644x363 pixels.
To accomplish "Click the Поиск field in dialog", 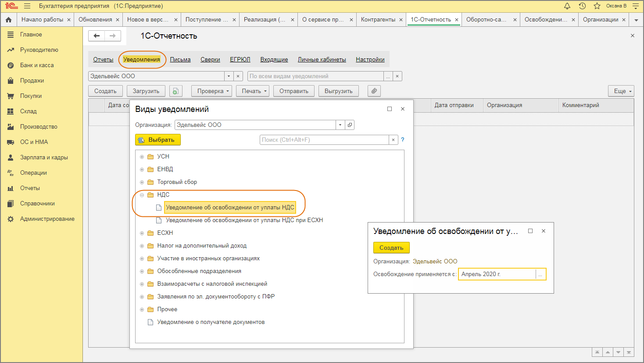I will pyautogui.click(x=324, y=140).
